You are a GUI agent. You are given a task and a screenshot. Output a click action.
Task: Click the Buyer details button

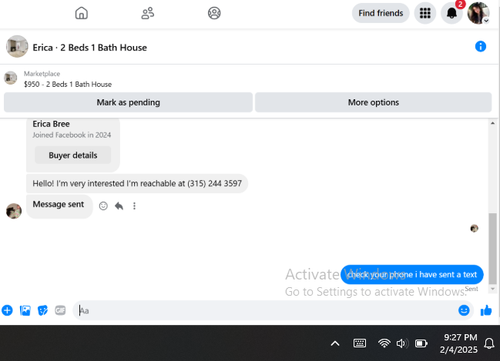(73, 155)
